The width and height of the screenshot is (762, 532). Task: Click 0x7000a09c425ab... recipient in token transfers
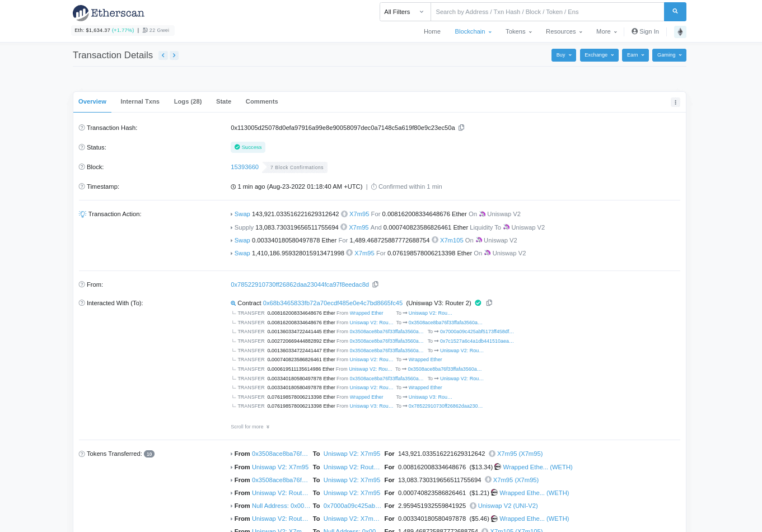coord(352,506)
